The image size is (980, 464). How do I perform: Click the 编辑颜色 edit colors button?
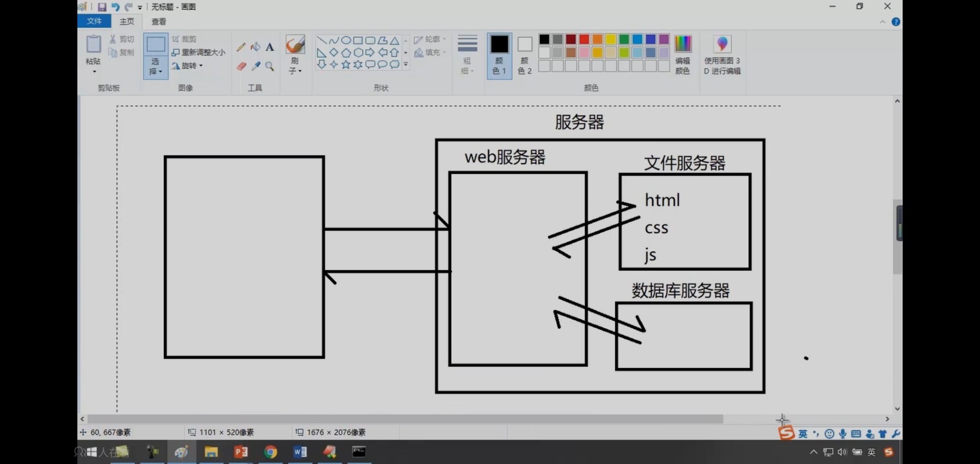tap(683, 55)
